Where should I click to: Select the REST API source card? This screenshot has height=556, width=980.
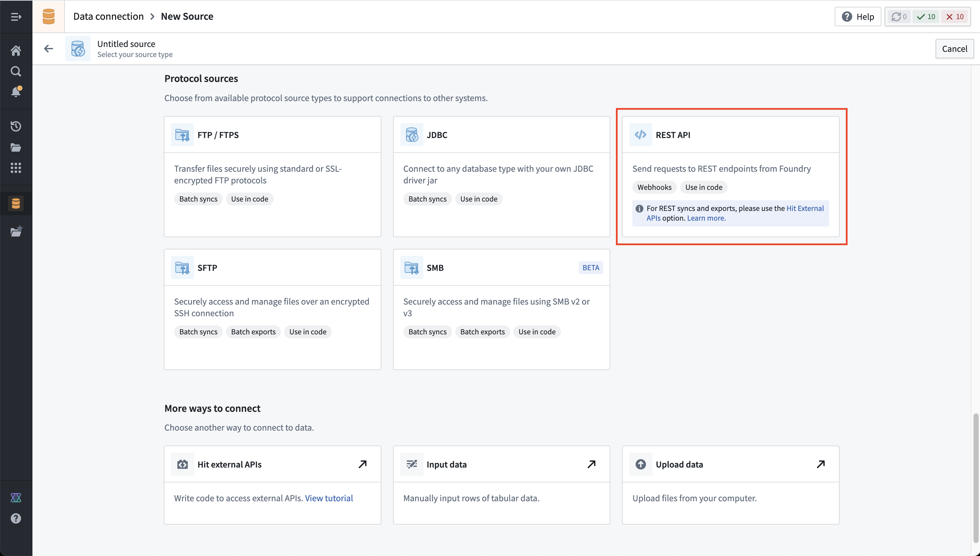point(730,176)
